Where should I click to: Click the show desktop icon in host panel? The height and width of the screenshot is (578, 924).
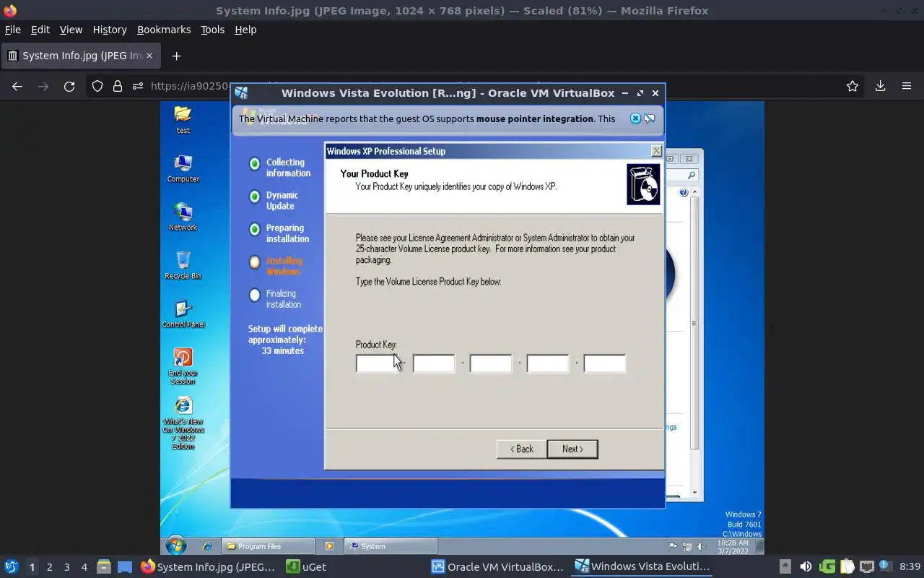coord(125,566)
